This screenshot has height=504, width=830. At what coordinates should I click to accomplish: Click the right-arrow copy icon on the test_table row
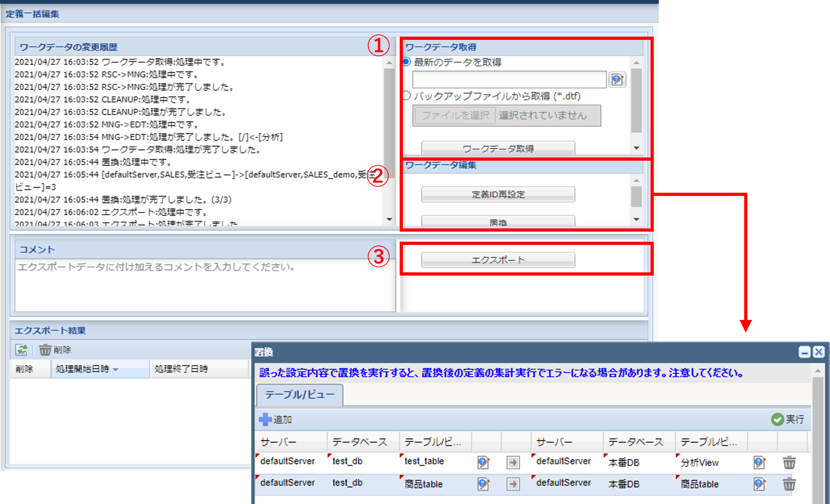click(513, 462)
